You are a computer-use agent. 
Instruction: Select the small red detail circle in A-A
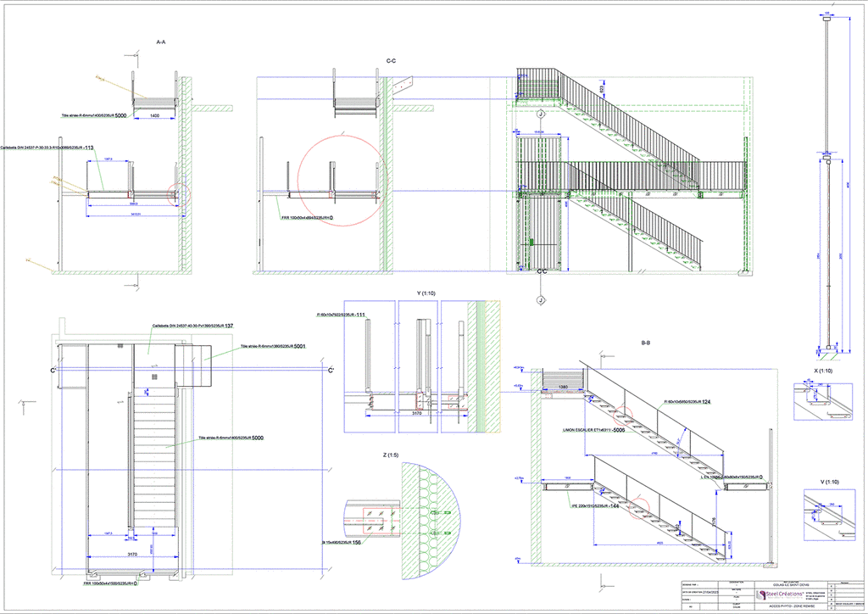click(181, 193)
